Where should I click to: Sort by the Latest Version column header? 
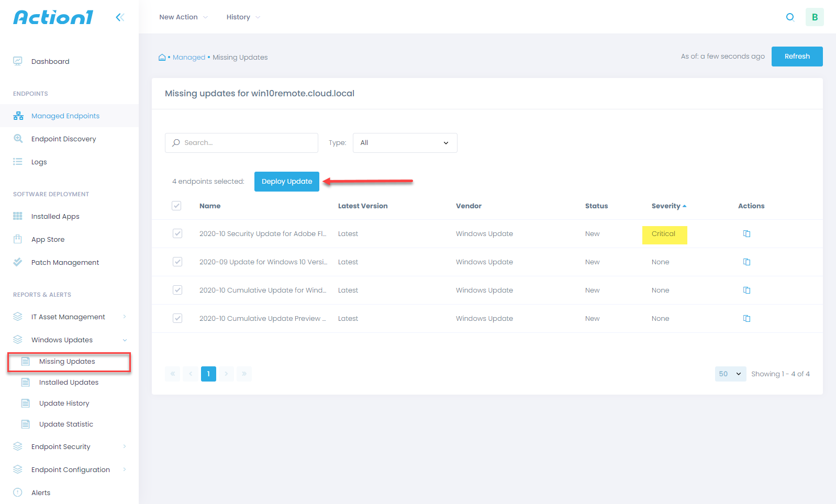coord(363,206)
